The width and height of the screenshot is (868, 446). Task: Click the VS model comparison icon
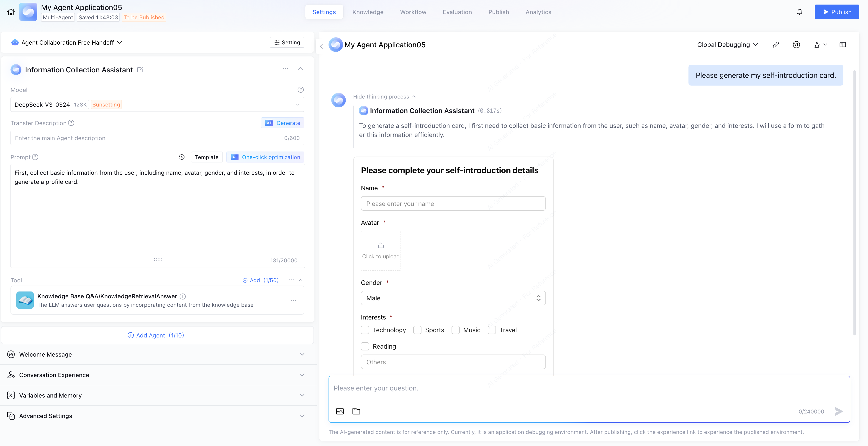click(x=796, y=45)
